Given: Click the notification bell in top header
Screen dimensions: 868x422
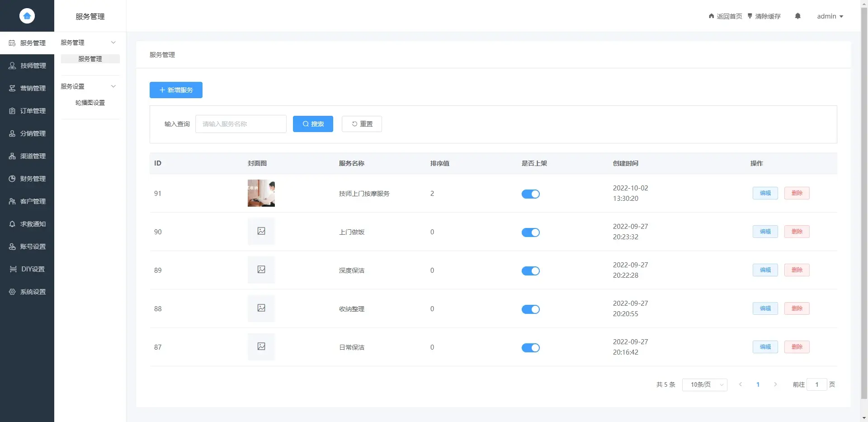Looking at the screenshot, I should tap(798, 16).
